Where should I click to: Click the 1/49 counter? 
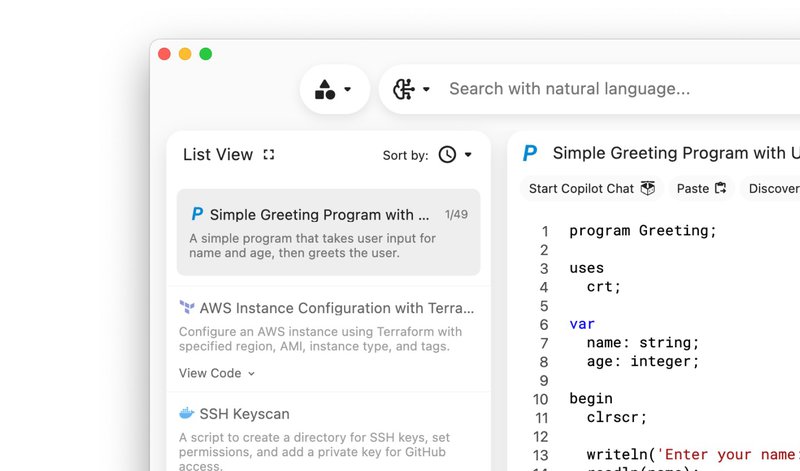pos(456,214)
